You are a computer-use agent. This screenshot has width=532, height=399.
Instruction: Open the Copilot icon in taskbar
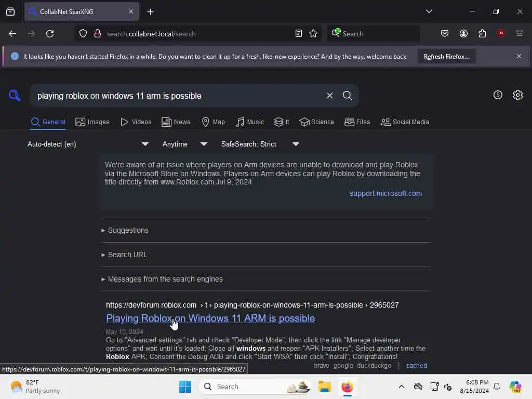[x=515, y=387]
